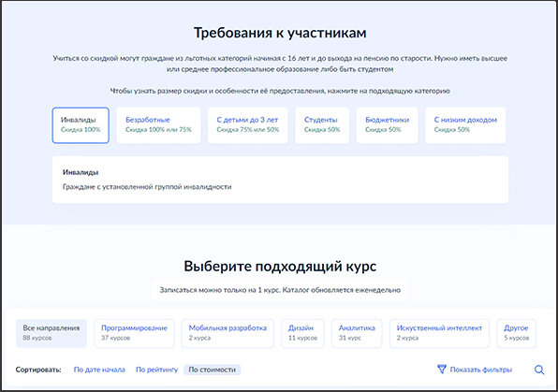Screen dimensions: 558x392
Task: Select the Аналитика direction
Action: 357,333
